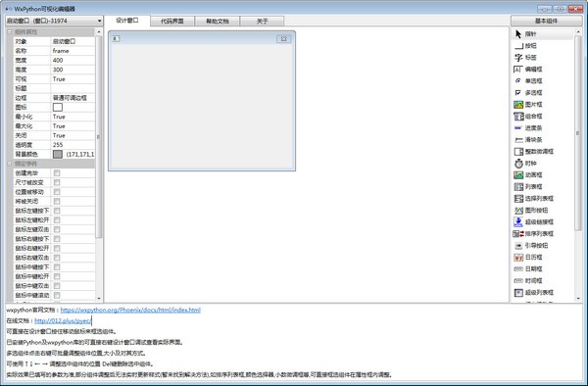Click the 背景颜色 gray color swatch
588x386 pixels.
point(58,155)
